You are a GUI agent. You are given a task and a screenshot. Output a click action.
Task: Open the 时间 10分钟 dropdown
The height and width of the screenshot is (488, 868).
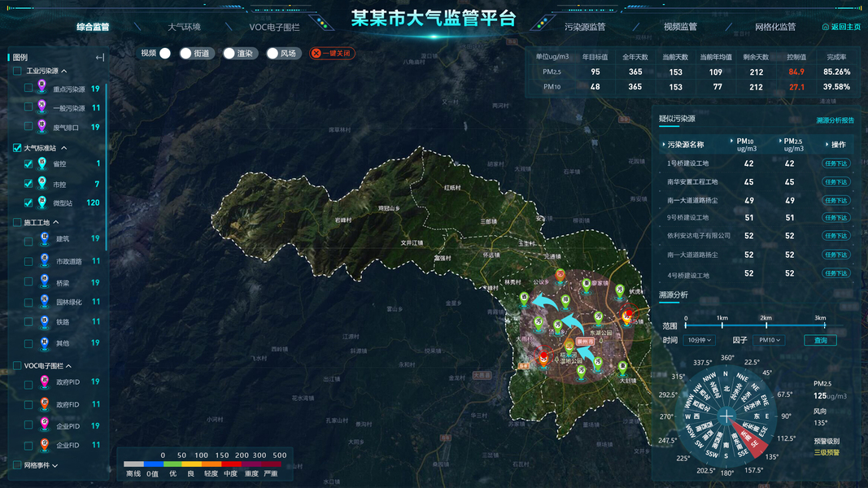(699, 340)
